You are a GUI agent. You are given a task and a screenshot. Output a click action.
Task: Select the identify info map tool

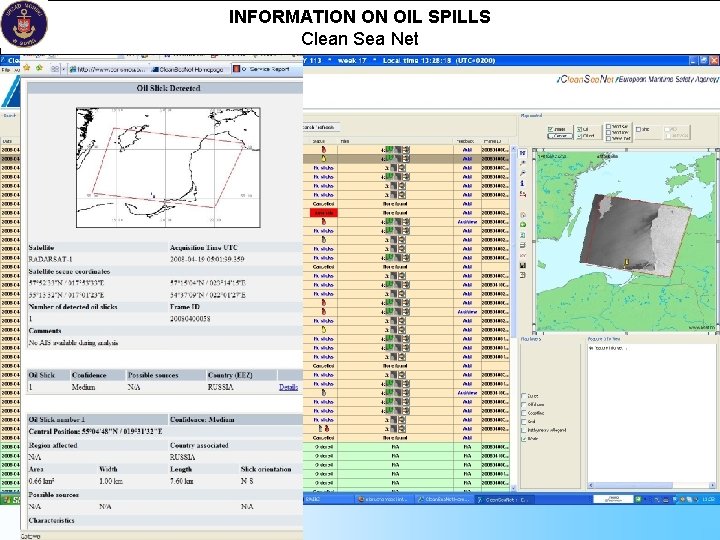click(x=523, y=183)
